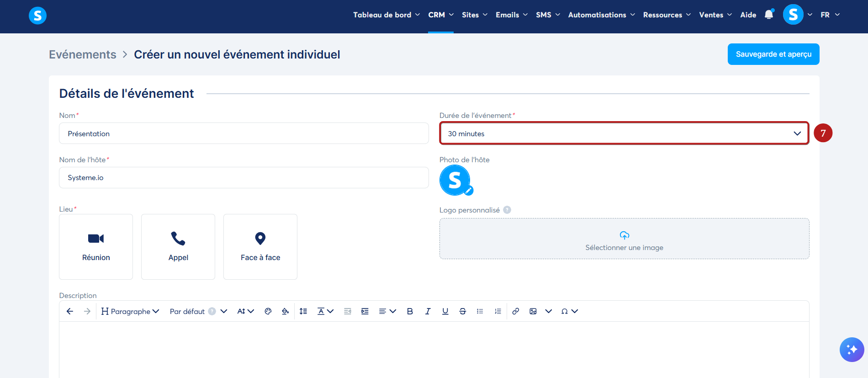
Task: Open the Par défaut font dropdown
Action: tap(198, 311)
